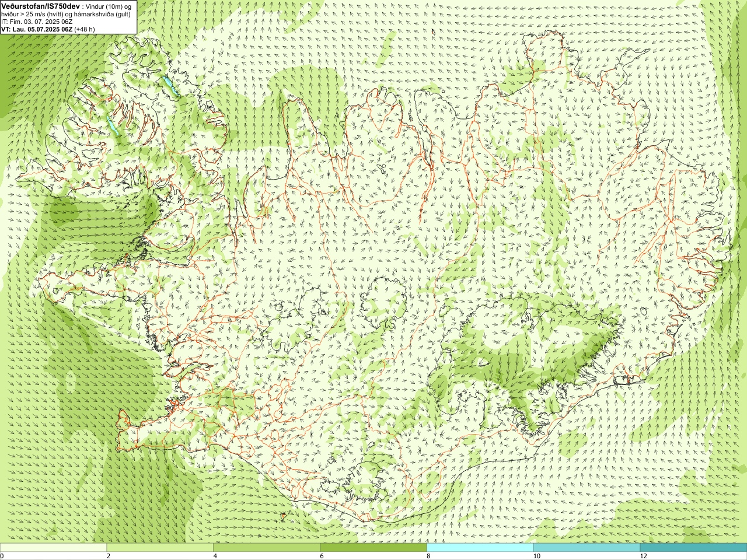Click the 8–10 m/s pale cyan color segment
Image resolution: width=747 pixels, height=560 pixels.
point(480,548)
